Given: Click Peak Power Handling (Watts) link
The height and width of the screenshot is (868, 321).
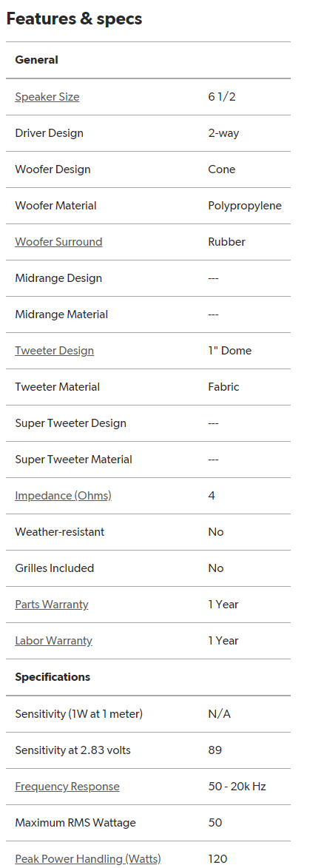Looking at the screenshot, I should pyautogui.click(x=88, y=858).
